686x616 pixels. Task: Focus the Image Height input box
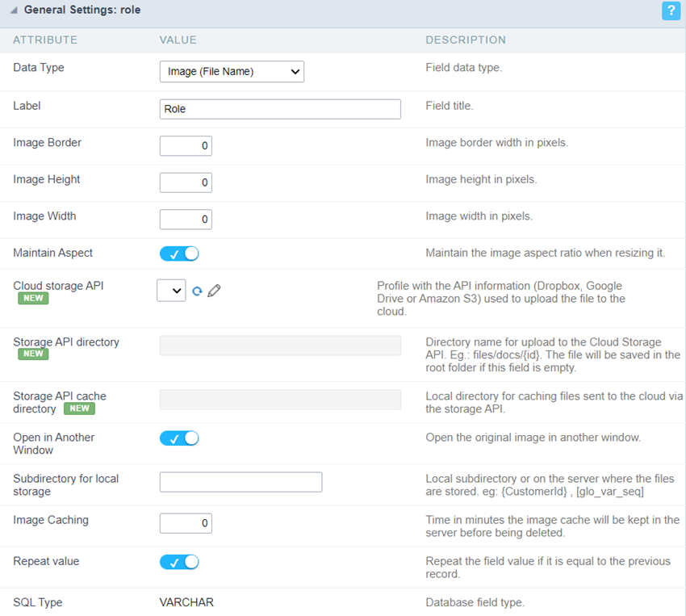click(186, 182)
